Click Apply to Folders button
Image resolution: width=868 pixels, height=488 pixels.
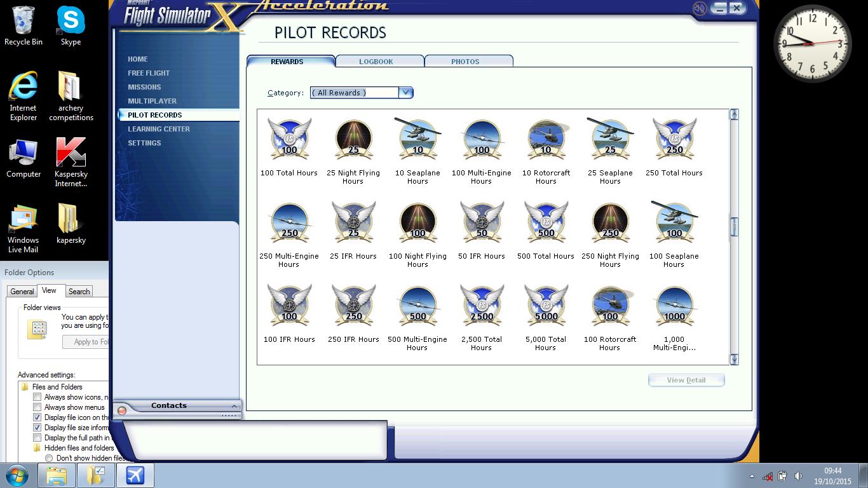click(86, 342)
